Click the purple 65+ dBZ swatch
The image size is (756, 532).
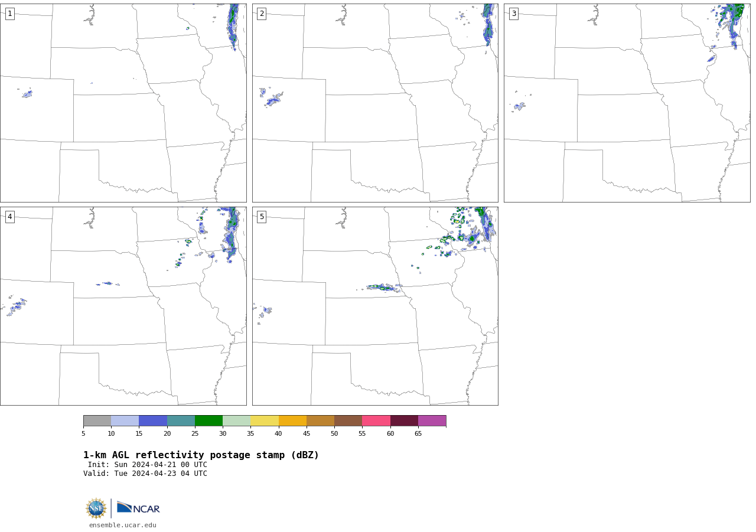432,421
